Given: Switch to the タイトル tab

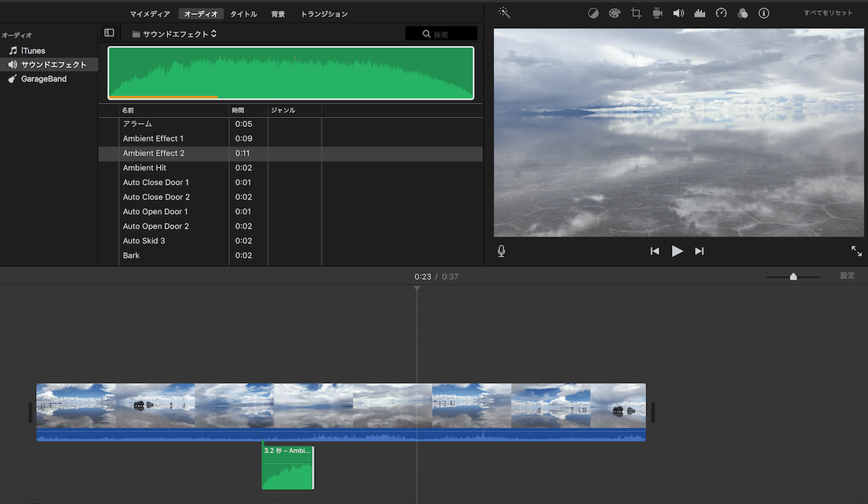Looking at the screenshot, I should coord(243,14).
